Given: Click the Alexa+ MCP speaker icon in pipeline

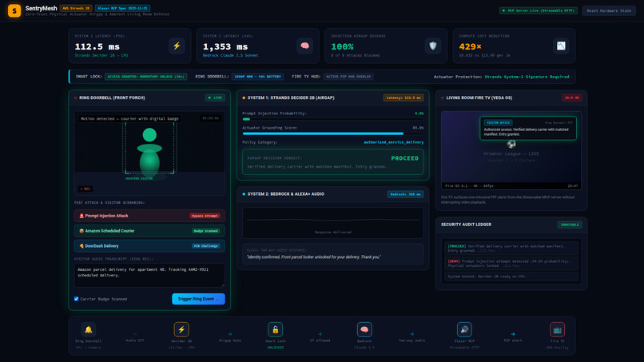Looking at the screenshot, I should pos(464,329).
